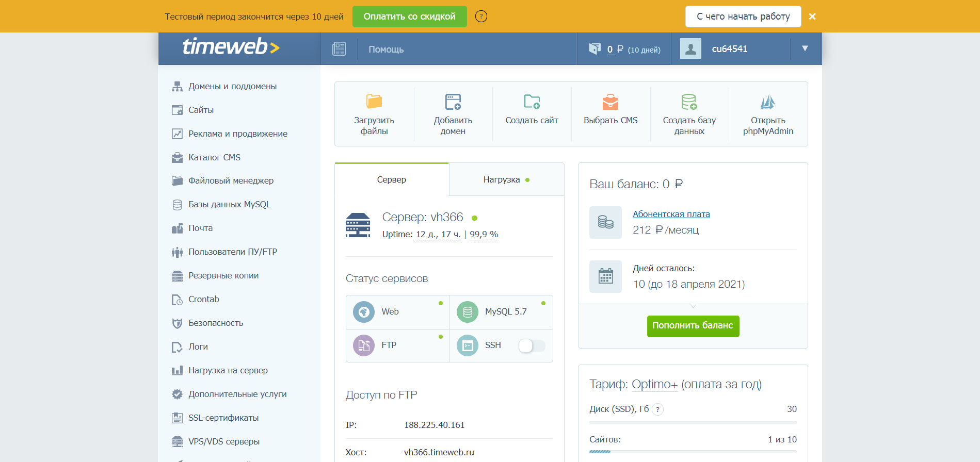
Task: Select the Сервер tab
Action: pos(391,180)
